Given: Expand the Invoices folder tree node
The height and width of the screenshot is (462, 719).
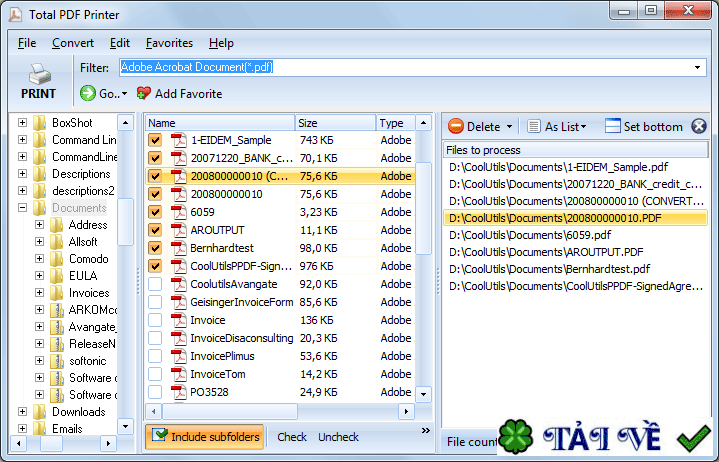Looking at the screenshot, I should [39, 292].
